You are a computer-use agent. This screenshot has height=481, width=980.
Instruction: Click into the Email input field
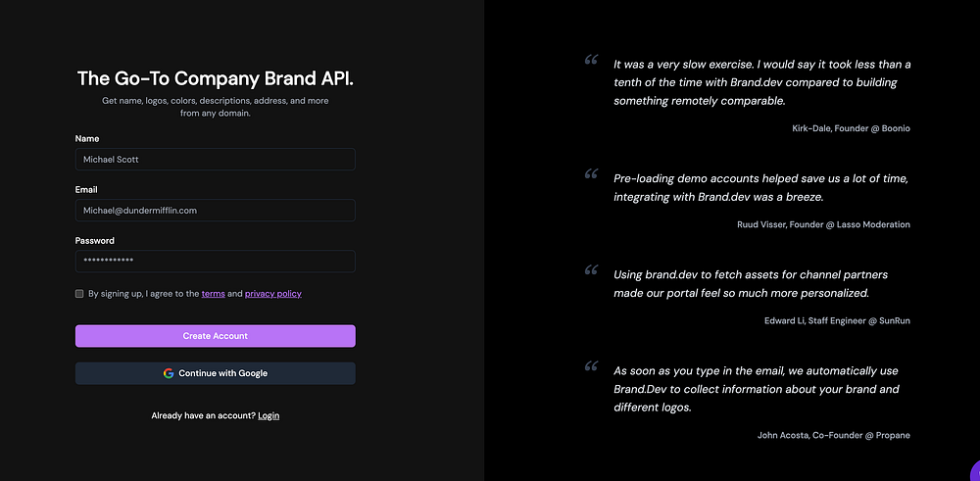[215, 210]
